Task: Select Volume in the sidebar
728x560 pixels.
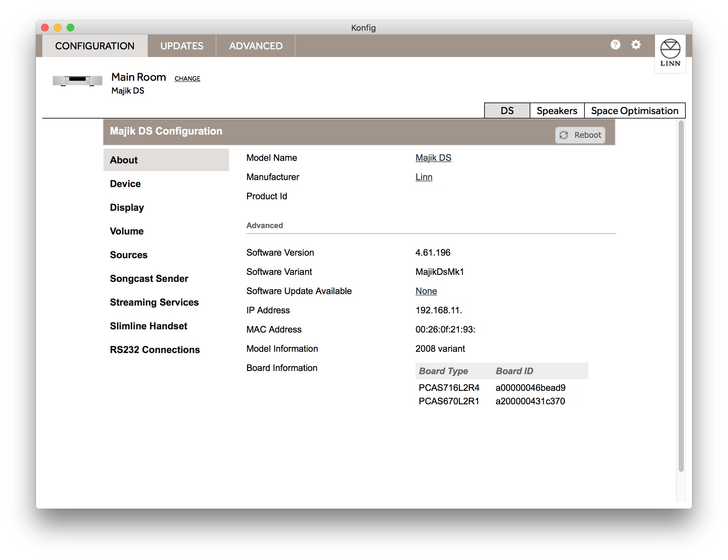Action: coord(127,231)
